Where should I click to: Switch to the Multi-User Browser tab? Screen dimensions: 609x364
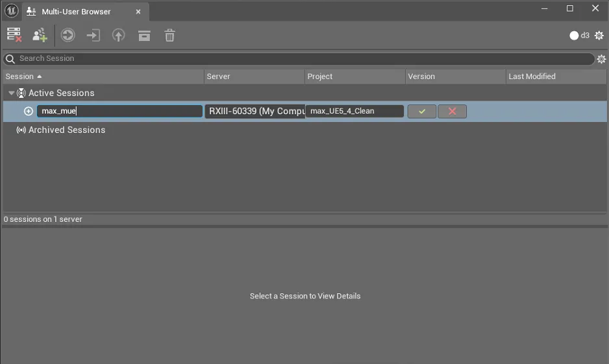pyautogui.click(x=76, y=12)
